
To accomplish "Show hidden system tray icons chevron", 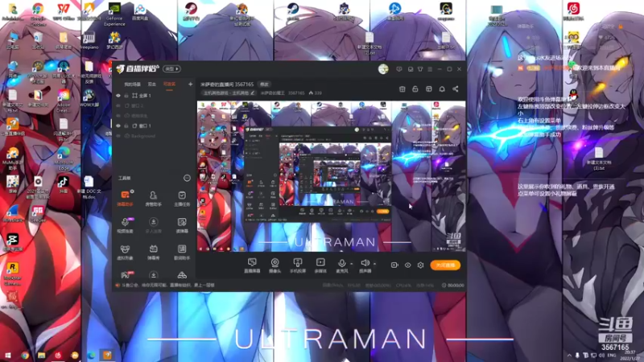I will 569,355.
